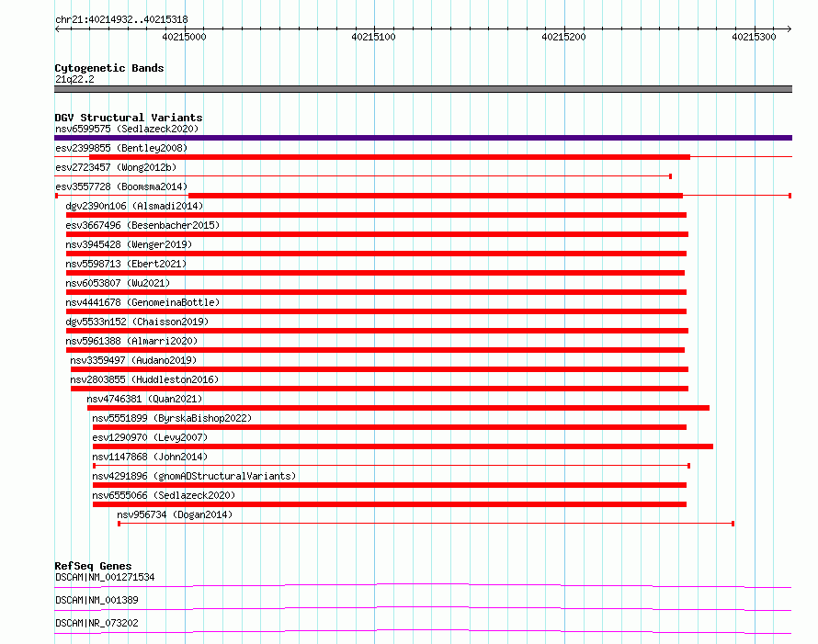Click the RefSeq Genes track title
Screen dimensions: 818x644
93,566
